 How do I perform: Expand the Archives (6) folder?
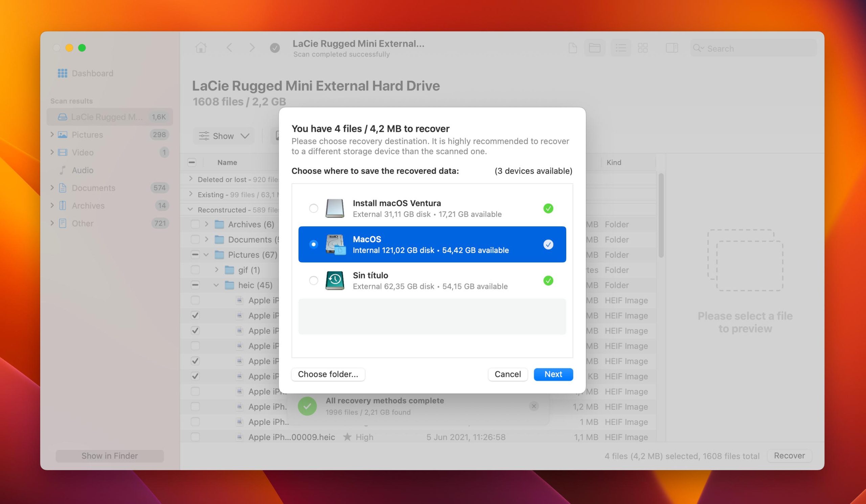[207, 224]
